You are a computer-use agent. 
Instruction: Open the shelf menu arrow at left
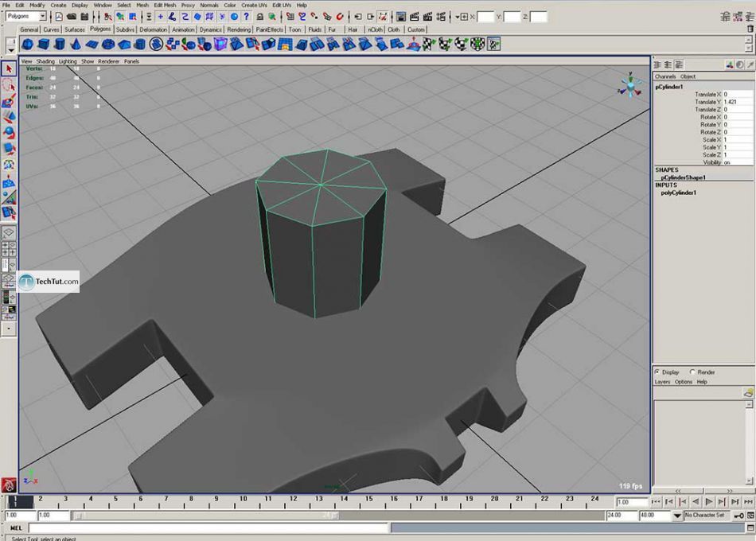pyautogui.click(x=10, y=50)
